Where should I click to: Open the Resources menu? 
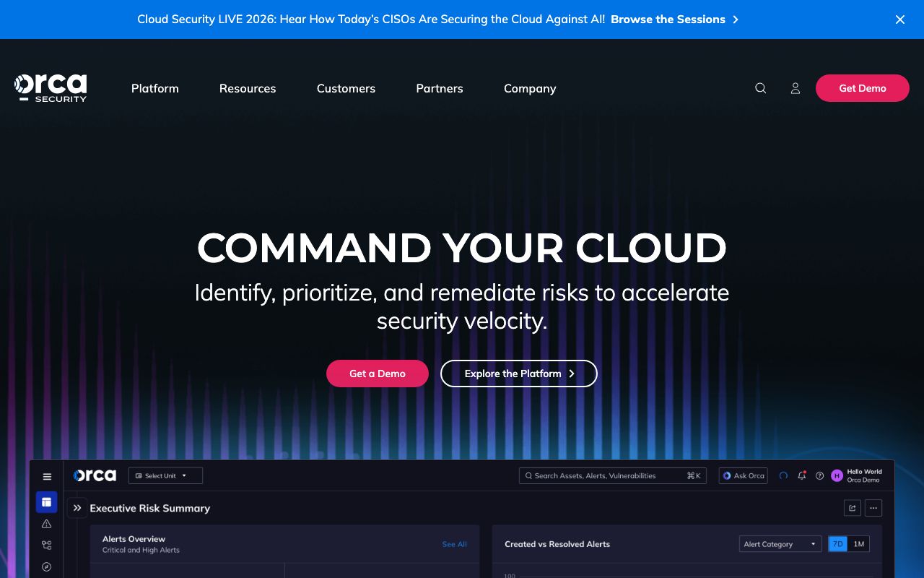click(248, 88)
